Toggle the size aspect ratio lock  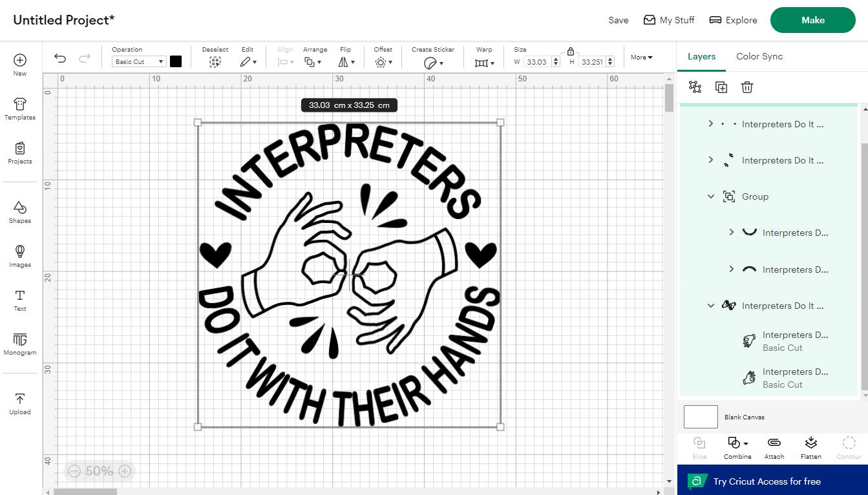point(570,51)
